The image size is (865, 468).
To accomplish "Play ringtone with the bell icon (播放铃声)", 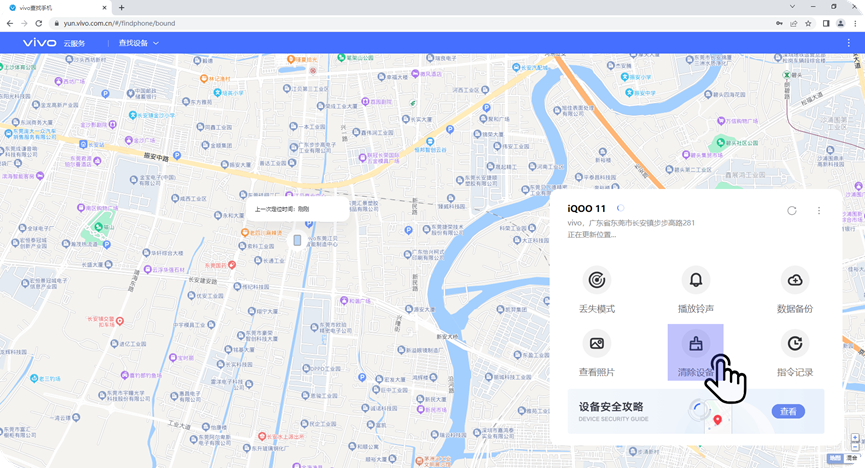I will (696, 280).
